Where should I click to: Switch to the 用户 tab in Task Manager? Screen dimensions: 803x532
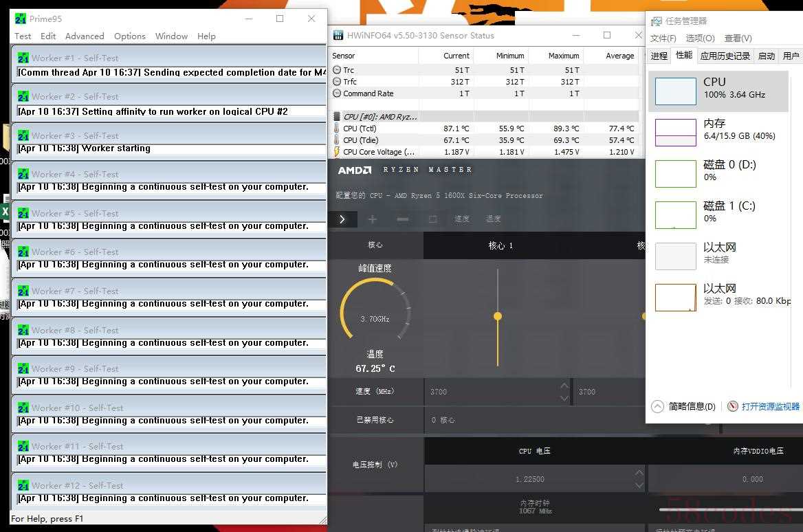pyautogui.click(x=791, y=56)
